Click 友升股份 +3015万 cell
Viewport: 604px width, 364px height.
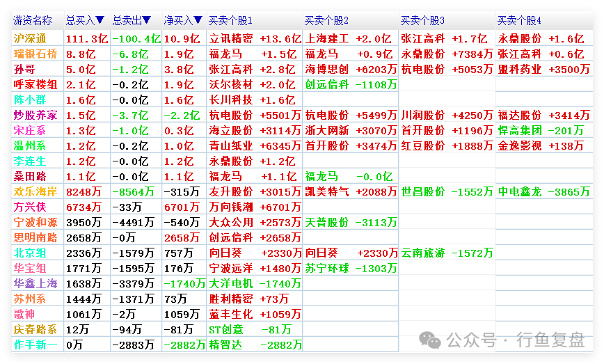tap(255, 191)
